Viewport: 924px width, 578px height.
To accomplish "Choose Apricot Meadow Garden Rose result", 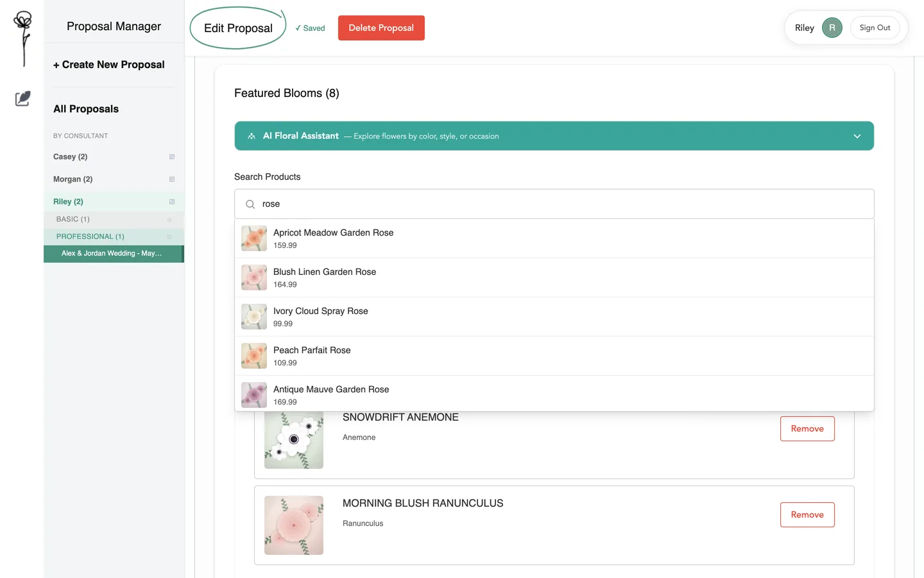I will (554, 238).
